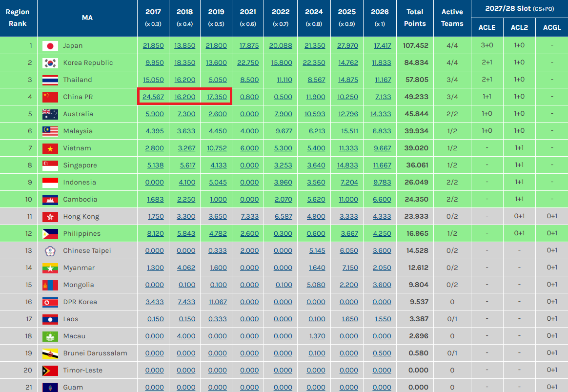Click the Vietnam flag icon
Screen dimensions: 568x392
tap(50, 148)
